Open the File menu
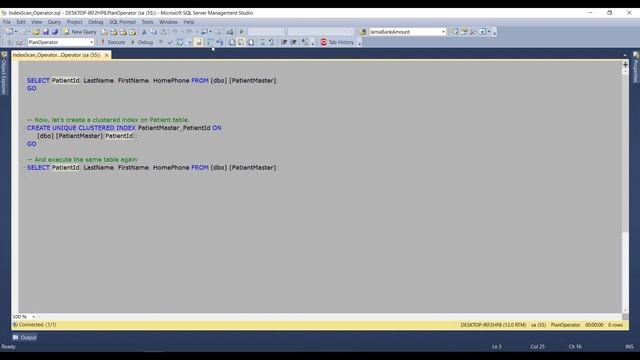 [x=7, y=22]
